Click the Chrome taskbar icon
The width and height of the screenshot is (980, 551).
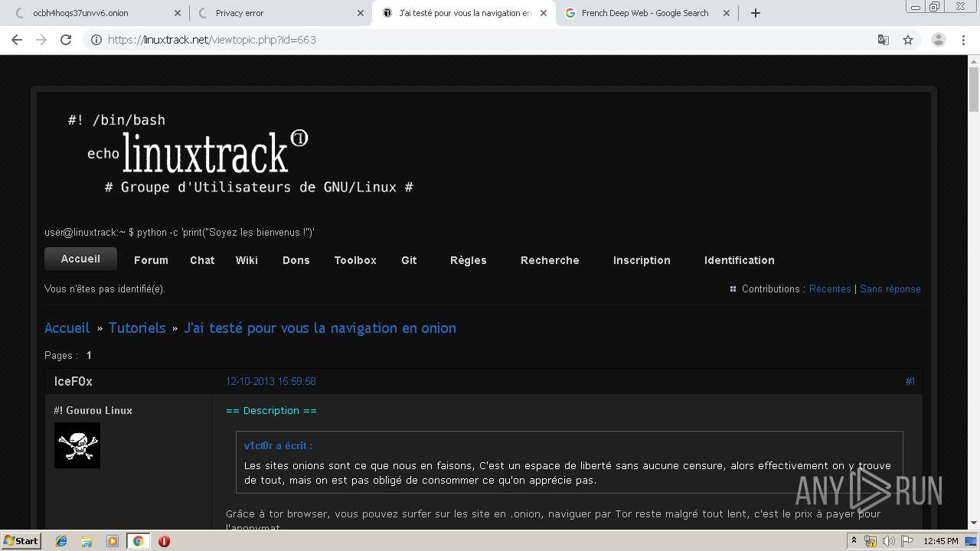coord(138,541)
